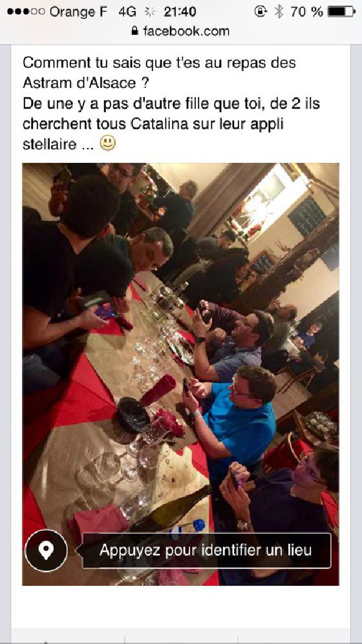This screenshot has height=644, width=362.
Task: Tap the bottom toolbar's middle section
Action: coord(181,637)
